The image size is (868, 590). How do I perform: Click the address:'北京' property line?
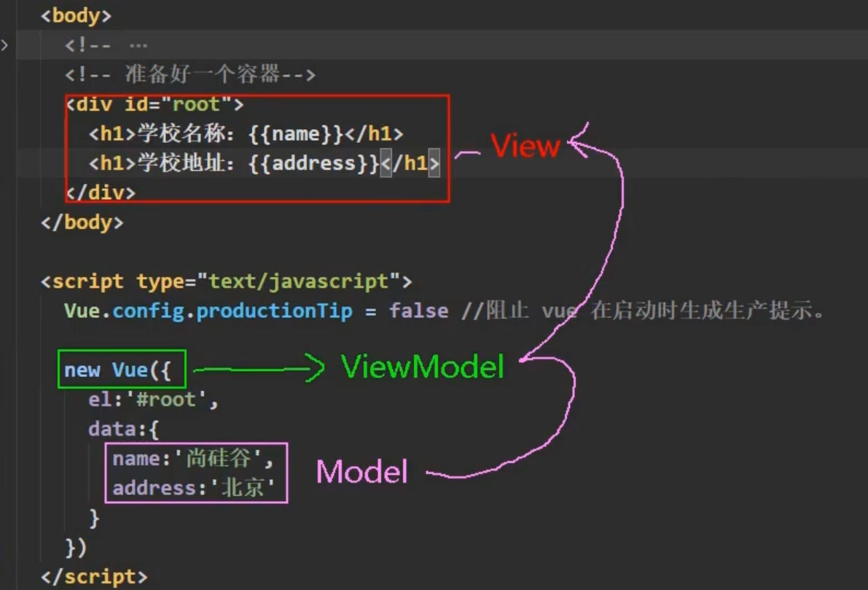tap(194, 487)
